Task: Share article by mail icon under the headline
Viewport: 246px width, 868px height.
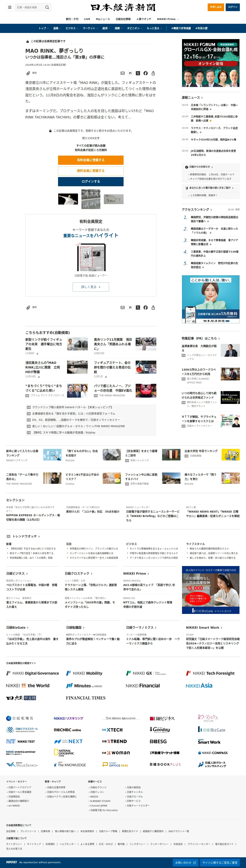Action: pyautogui.click(x=123, y=73)
